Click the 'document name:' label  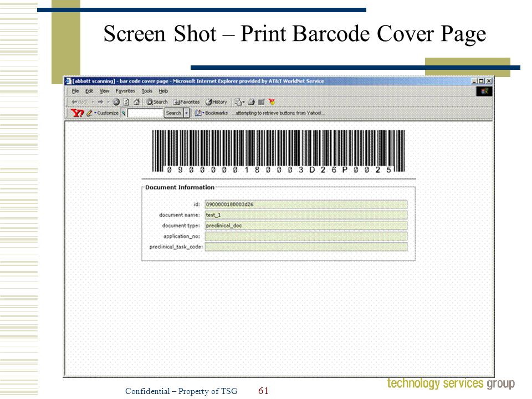180,215
